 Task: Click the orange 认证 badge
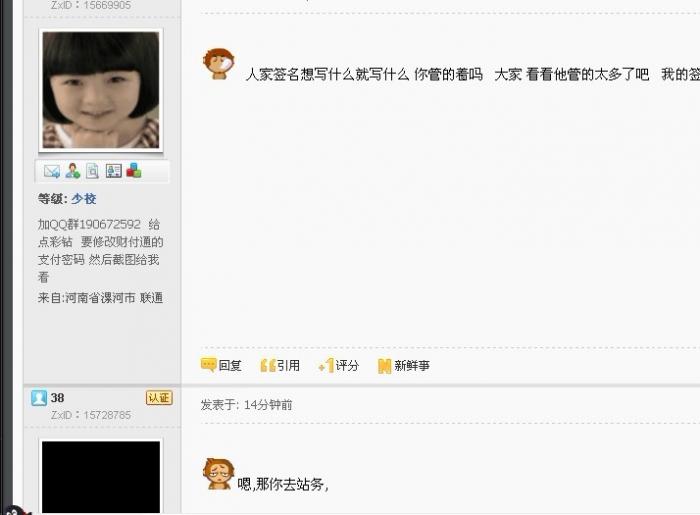(x=159, y=398)
